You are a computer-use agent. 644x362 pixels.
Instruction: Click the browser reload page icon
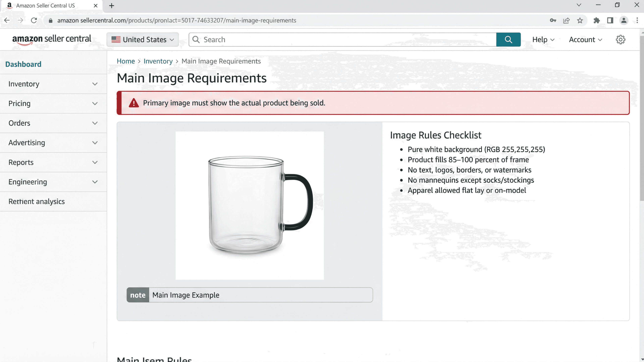34,20
